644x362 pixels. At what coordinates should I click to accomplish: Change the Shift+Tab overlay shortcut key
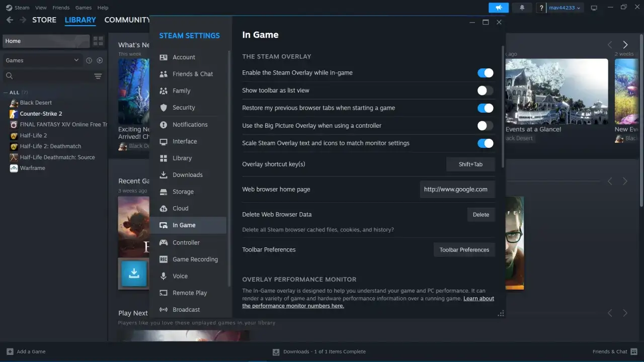tap(470, 164)
